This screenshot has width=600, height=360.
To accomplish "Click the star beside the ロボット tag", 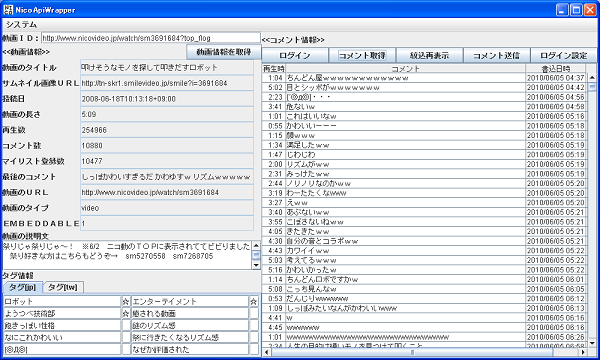I will 126,301.
